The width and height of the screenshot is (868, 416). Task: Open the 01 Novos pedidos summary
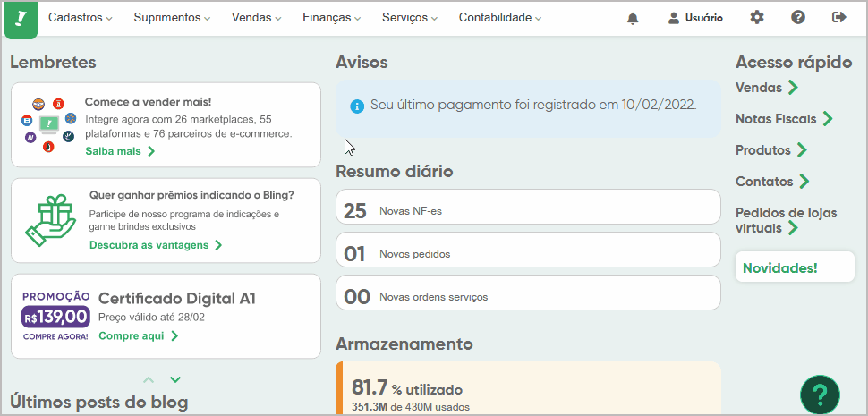(528, 250)
